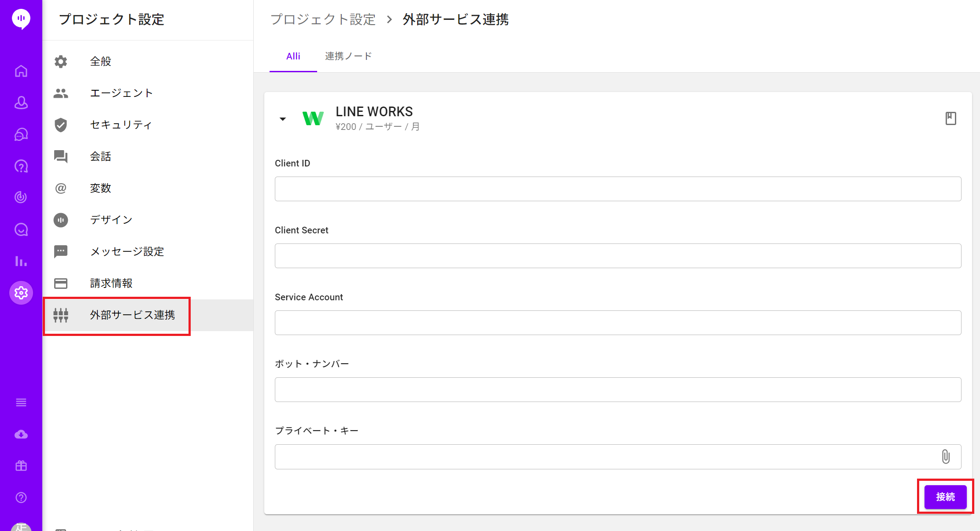Collapse the LINE WORKS section arrow
Screen dimensions: 980x531
[283, 119]
